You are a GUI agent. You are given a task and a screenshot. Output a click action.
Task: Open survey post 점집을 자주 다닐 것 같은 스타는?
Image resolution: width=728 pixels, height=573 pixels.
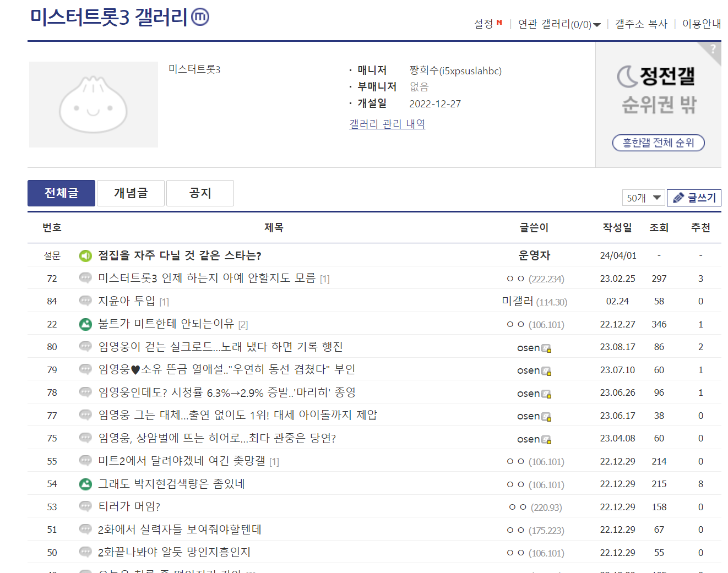click(180, 255)
